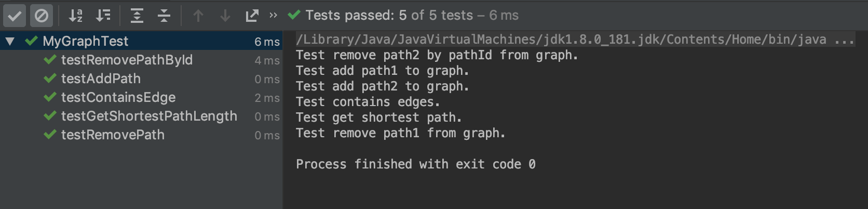
Task: Click the 'Process finished with exit code 0' line
Action: 415,165
